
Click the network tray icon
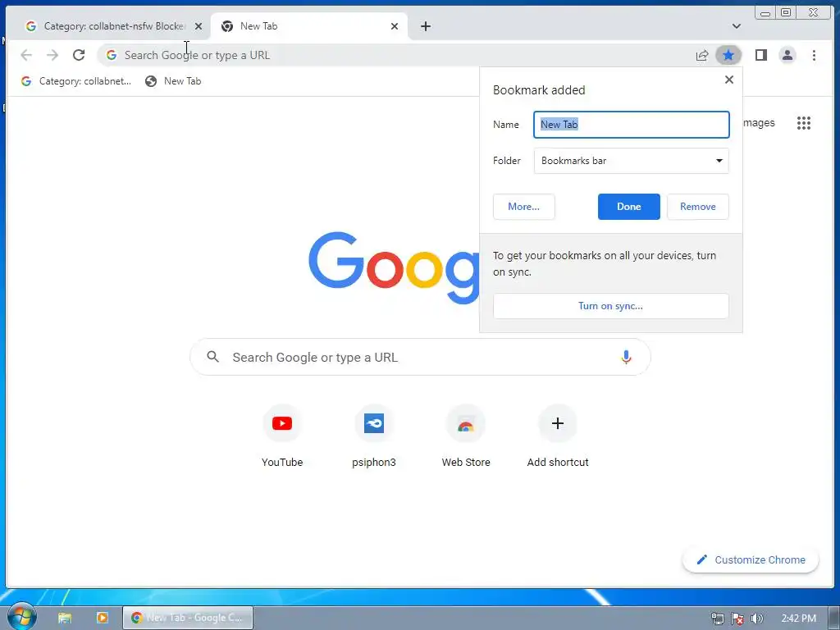pyautogui.click(x=717, y=619)
